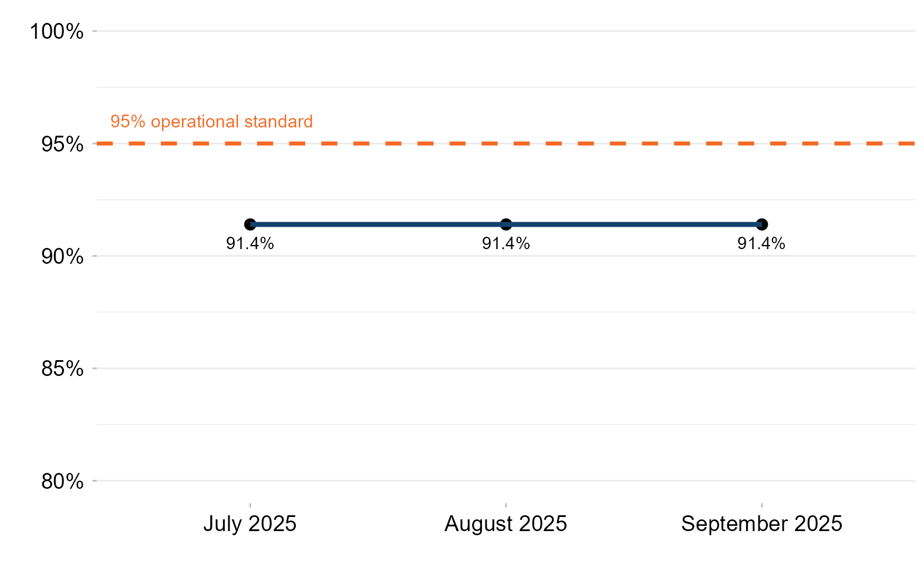
Task: Click the x-axis tick mark above September 2025
Action: click(x=761, y=504)
